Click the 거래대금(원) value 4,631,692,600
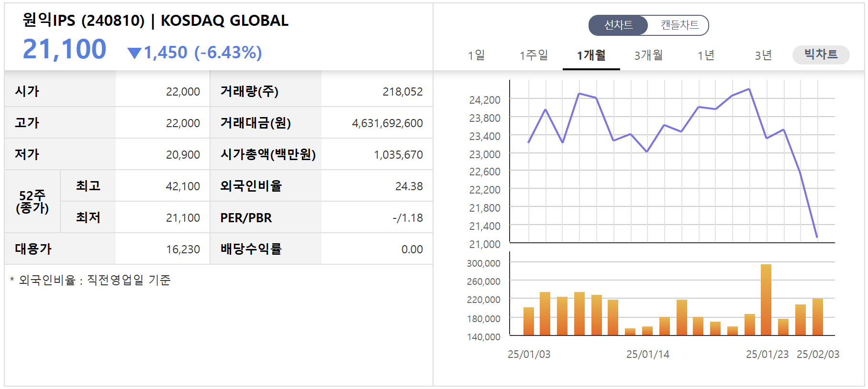The width and height of the screenshot is (868, 389). [x=387, y=123]
